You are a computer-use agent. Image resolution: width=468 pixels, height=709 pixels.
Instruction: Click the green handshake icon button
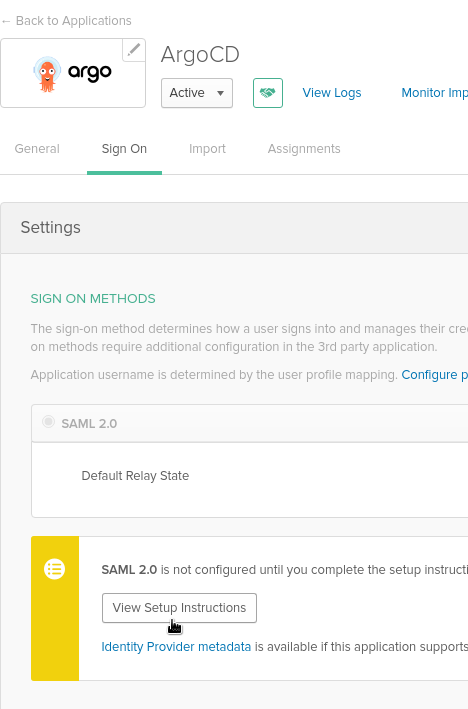(268, 93)
